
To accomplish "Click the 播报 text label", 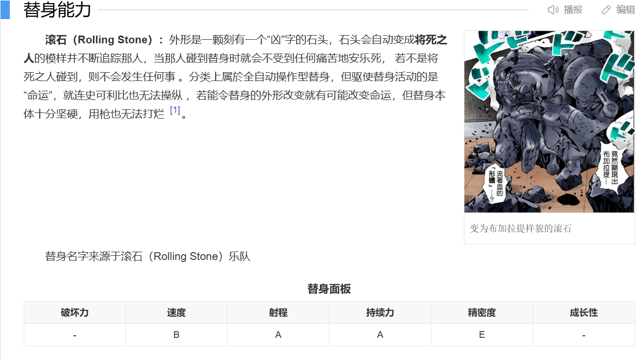I will pos(573,10).
